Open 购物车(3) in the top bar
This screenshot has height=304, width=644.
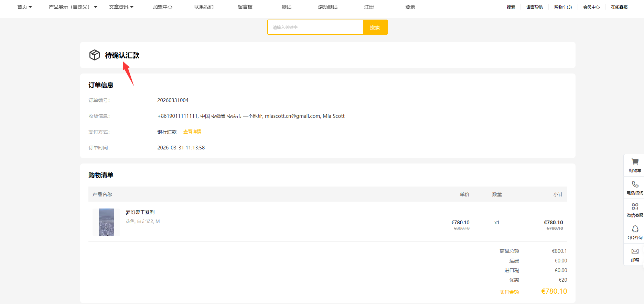563,7
